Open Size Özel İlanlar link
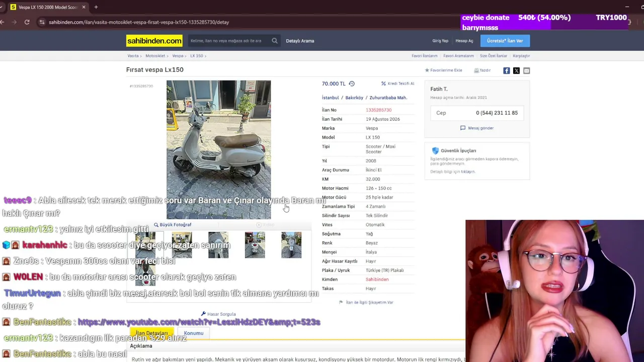The image size is (644, 362). tap(494, 56)
